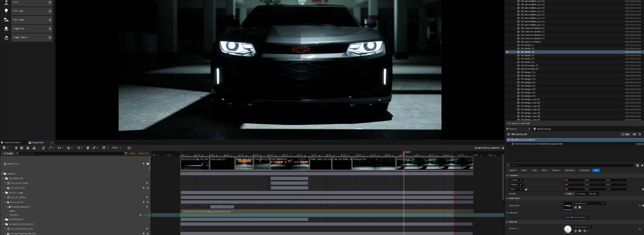Collapse the Cam_50mm_DS folder
The width and height of the screenshot is (644, 235).
pos(4,178)
